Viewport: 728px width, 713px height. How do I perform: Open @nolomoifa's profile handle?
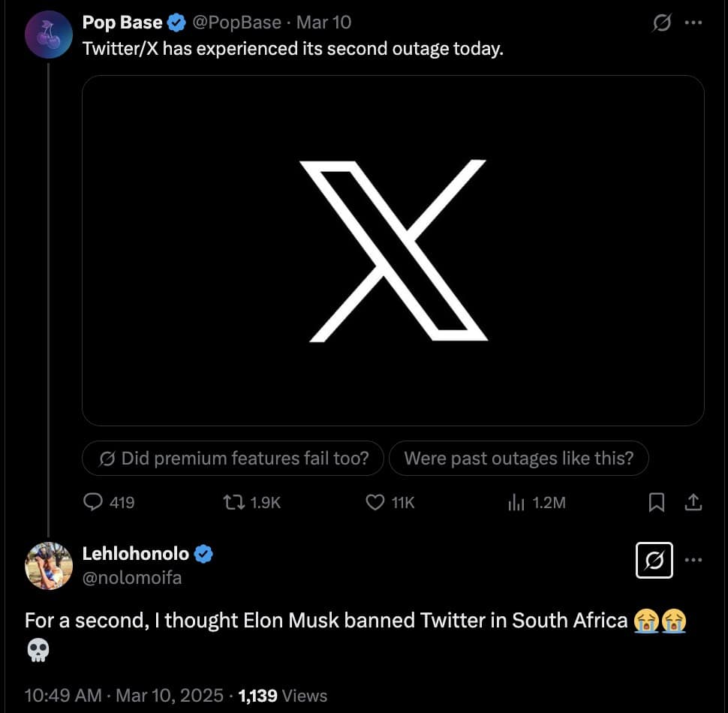point(132,578)
